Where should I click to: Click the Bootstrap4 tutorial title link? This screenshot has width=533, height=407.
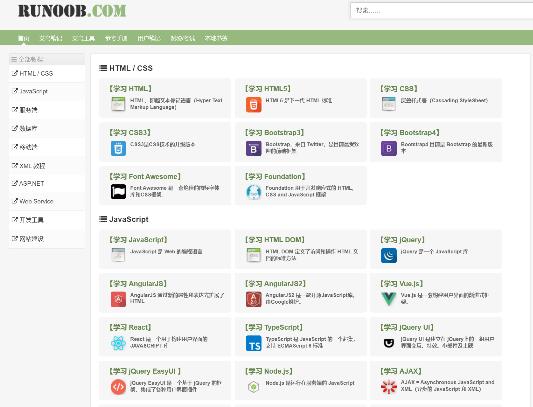(x=410, y=132)
